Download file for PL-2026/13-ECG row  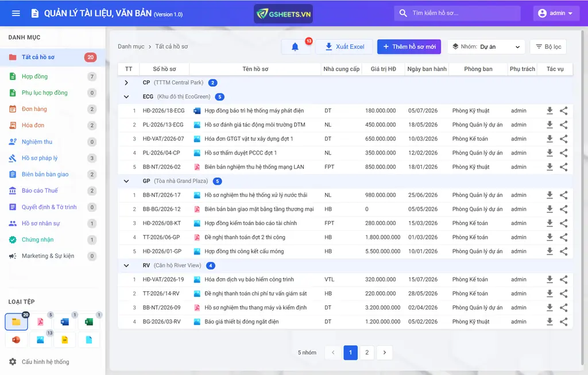point(550,125)
